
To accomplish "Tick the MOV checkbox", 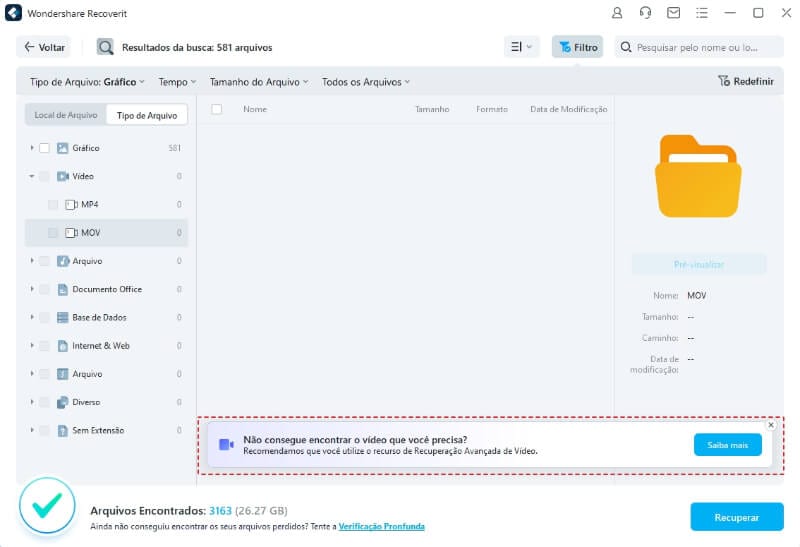I will click(x=53, y=233).
